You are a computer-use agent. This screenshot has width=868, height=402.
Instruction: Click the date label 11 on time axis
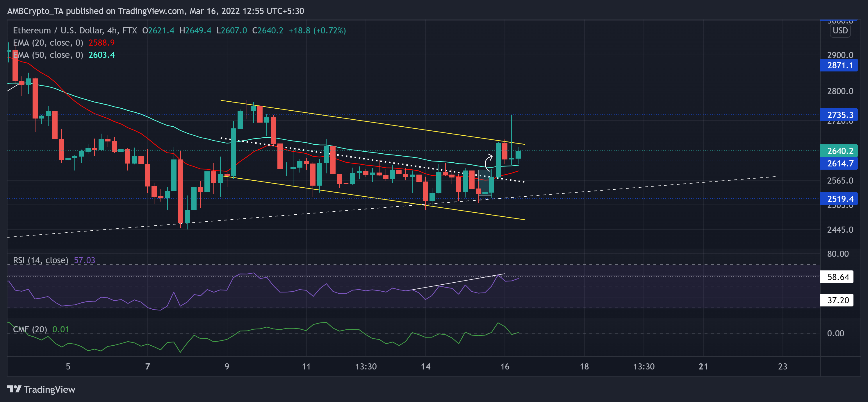coord(306,366)
